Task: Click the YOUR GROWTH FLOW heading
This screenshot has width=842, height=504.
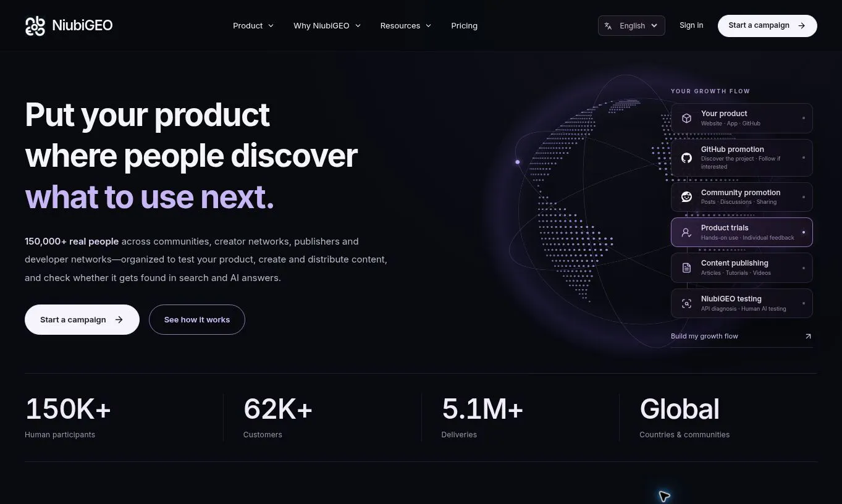Action: coord(710,91)
